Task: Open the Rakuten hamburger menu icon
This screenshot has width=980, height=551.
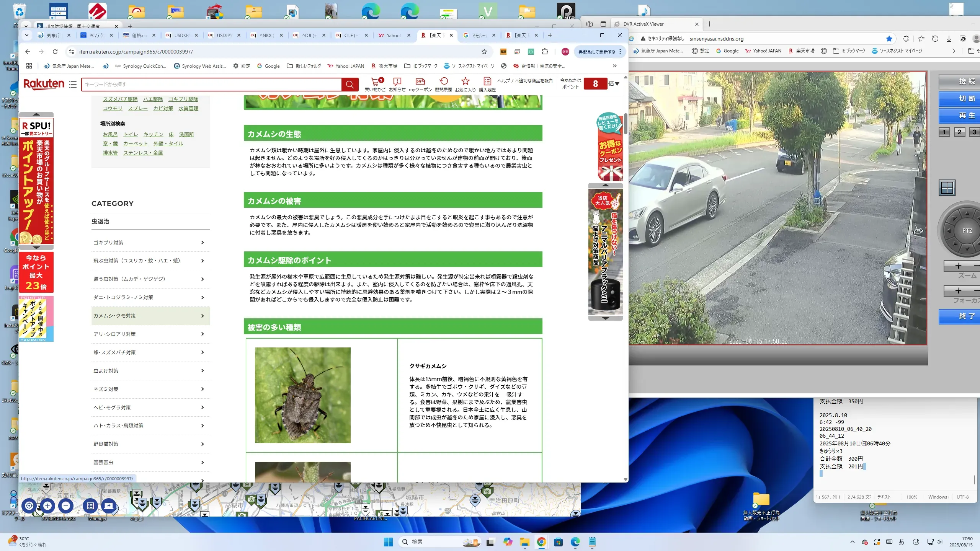Action: (73, 84)
